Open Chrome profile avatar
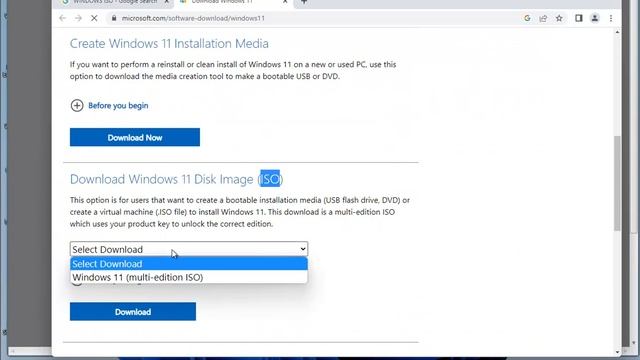640x360 pixels. (595, 18)
